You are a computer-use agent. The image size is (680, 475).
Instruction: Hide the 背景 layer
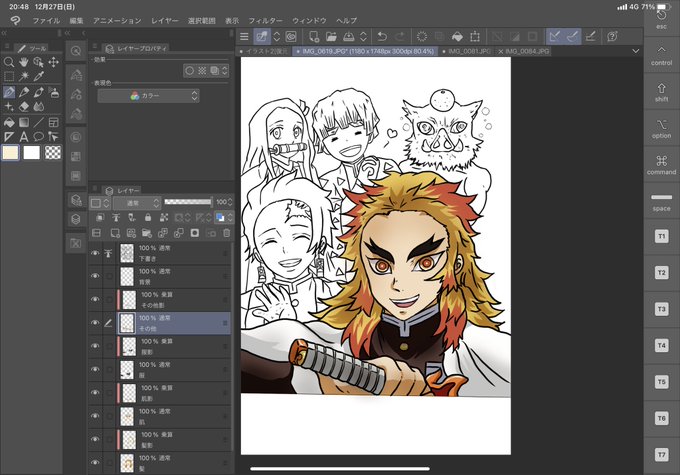95,276
